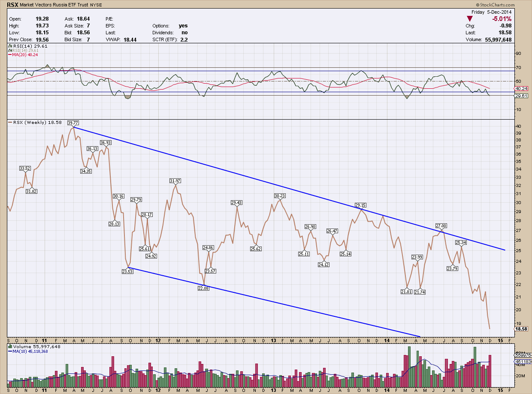Click the NYSE exchange label
Viewport: 532px width, 394px height.
click(96, 6)
